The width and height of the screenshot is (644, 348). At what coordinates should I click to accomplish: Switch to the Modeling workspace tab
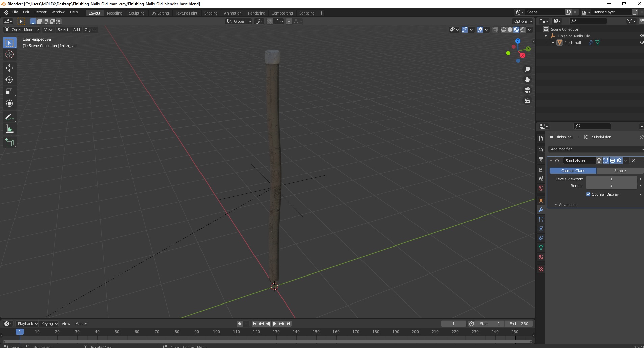coord(114,13)
